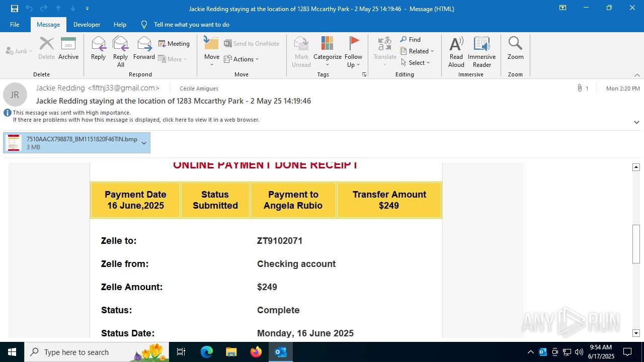Click the scroll up arrow of message body
The image size is (644, 362).
tap(636, 167)
